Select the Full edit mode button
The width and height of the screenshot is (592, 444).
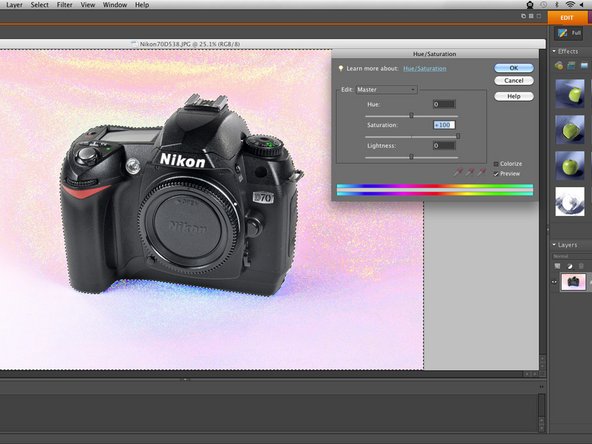point(570,33)
